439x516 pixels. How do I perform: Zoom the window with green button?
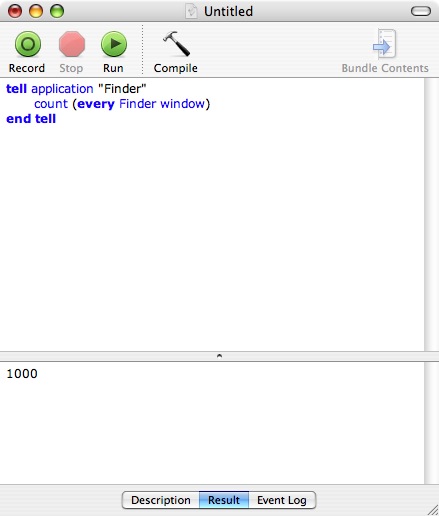[x=57, y=11]
